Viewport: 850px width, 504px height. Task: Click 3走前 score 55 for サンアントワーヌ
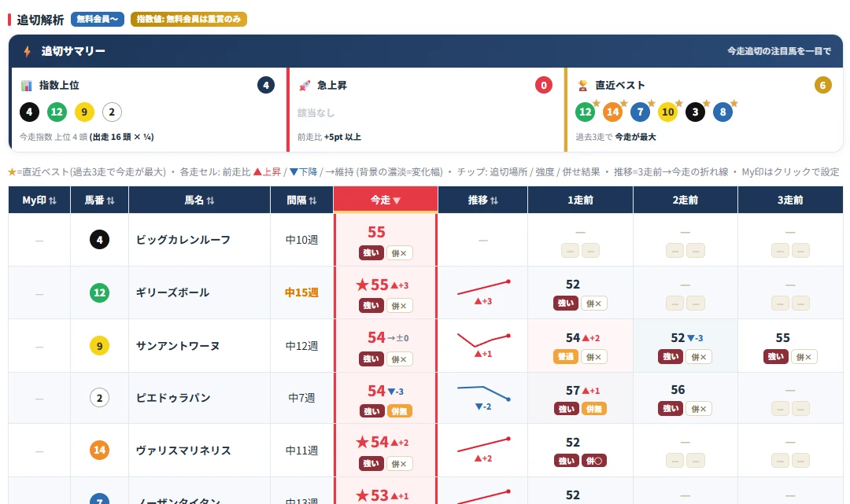(783, 338)
